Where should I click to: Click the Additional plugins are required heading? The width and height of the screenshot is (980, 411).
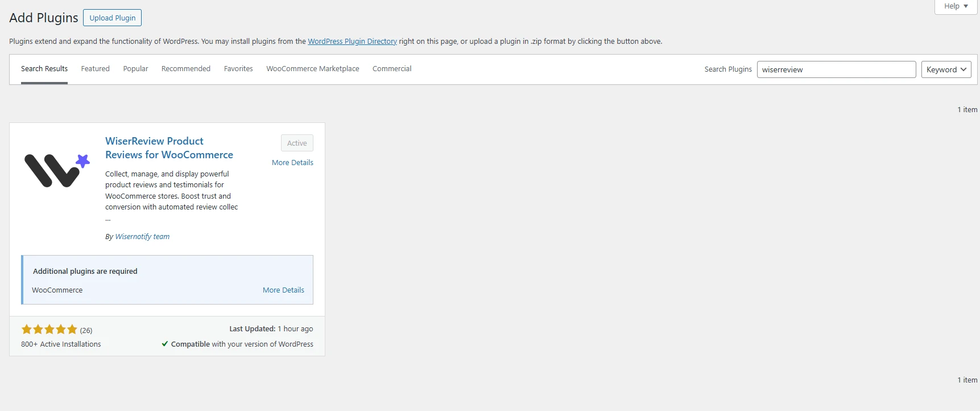[x=85, y=271]
